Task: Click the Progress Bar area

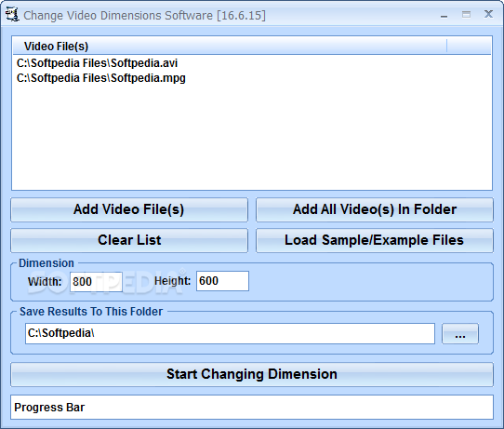Action: (x=252, y=408)
